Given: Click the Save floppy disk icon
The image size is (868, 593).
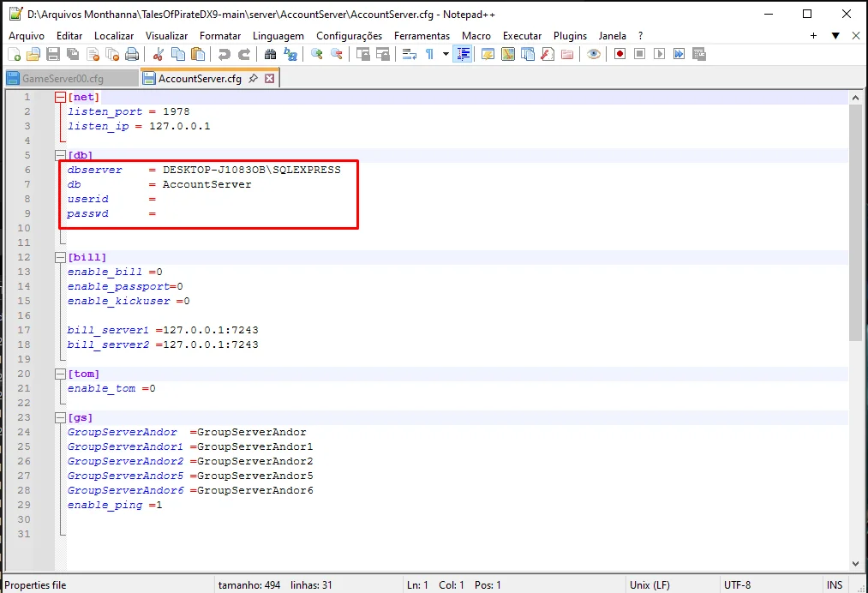Looking at the screenshot, I should [53, 54].
